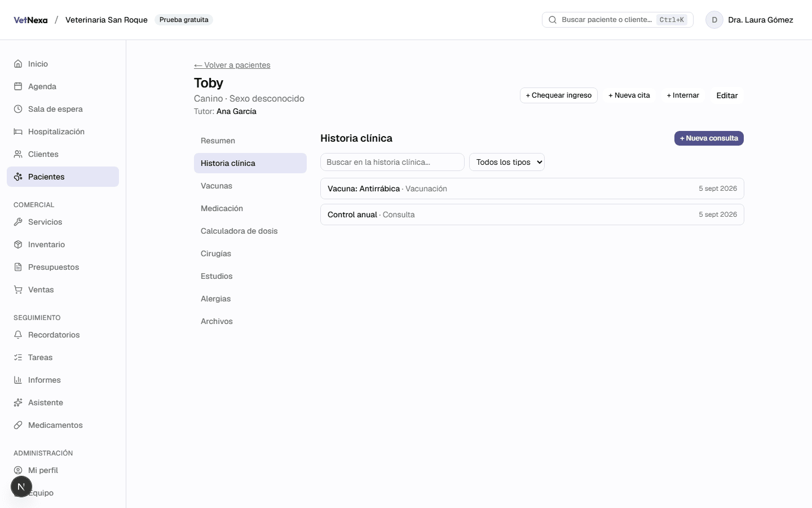Click the Inicio home icon
Image resolution: width=812 pixels, height=508 pixels.
[18, 64]
